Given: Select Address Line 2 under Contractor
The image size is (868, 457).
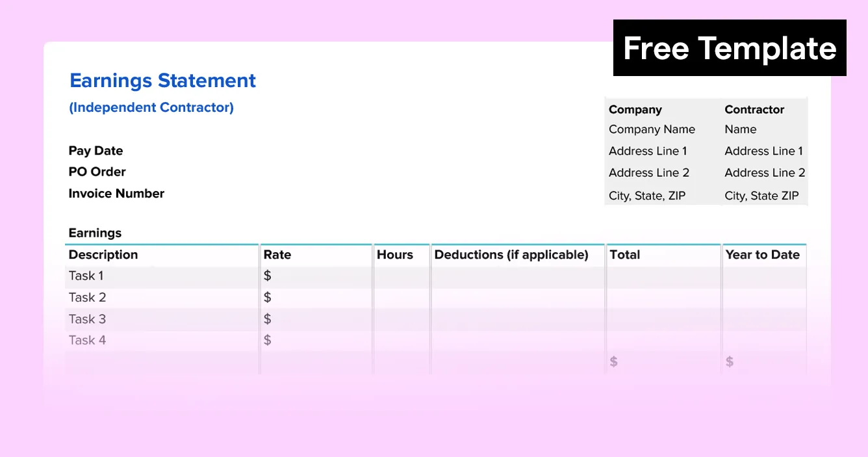Looking at the screenshot, I should [x=765, y=172].
